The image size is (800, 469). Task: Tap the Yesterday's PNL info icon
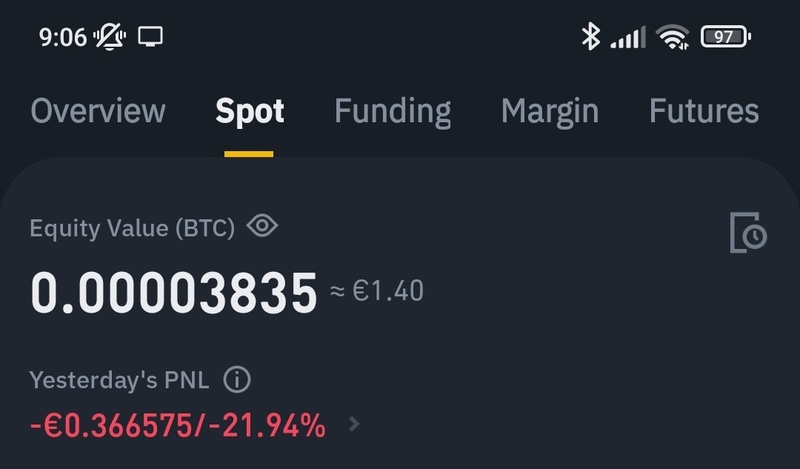pyautogui.click(x=237, y=380)
